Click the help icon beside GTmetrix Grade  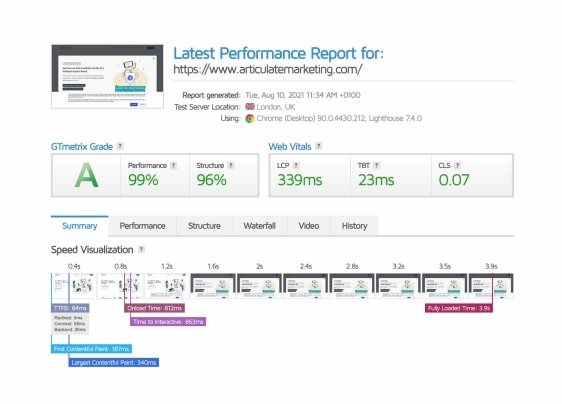coord(120,146)
